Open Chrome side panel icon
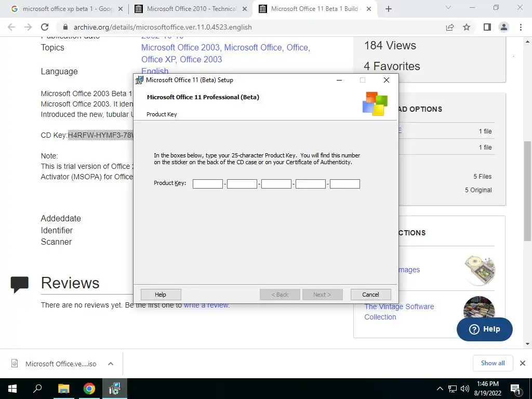This screenshot has height=399, width=532. pos(487,27)
